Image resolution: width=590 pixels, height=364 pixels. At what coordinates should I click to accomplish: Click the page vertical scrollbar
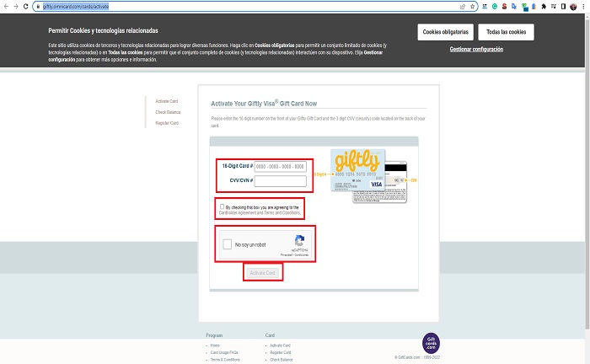click(x=587, y=173)
